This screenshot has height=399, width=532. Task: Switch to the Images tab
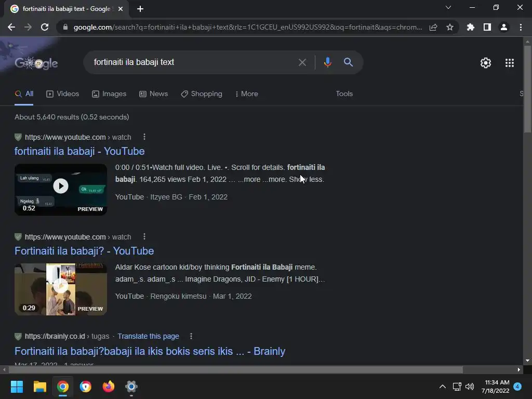coord(109,94)
